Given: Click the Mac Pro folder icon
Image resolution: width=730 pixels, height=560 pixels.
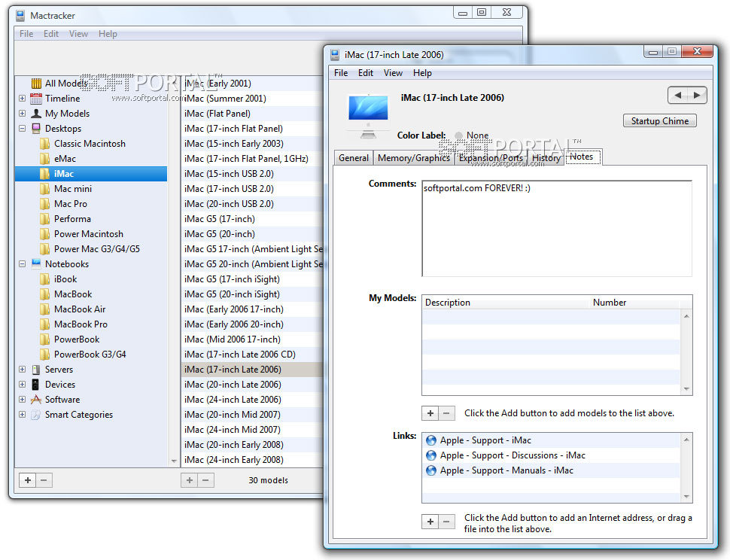Looking at the screenshot, I should tap(44, 204).
